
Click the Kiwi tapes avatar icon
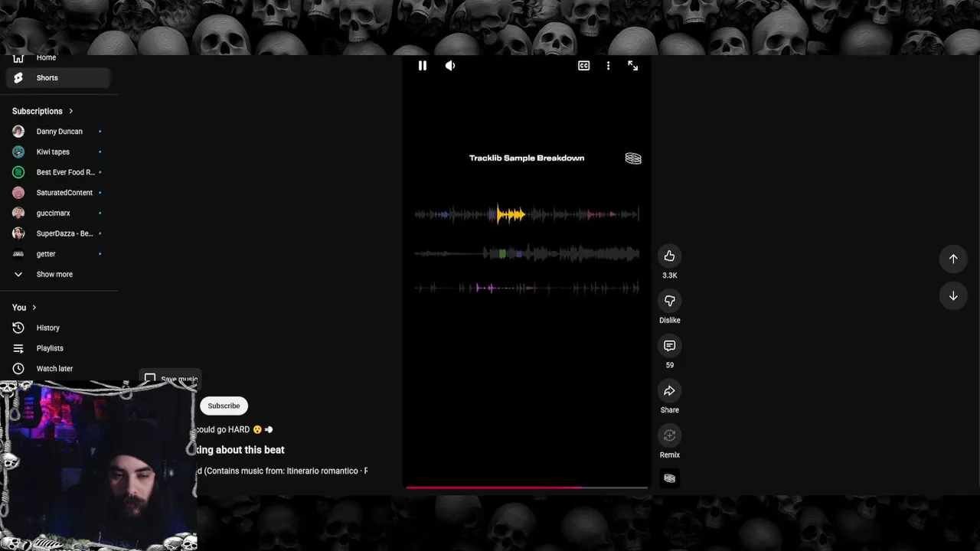point(18,152)
